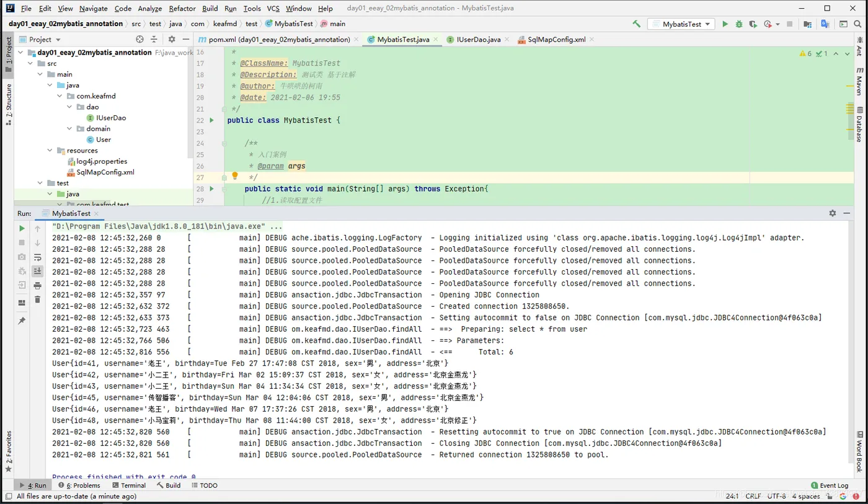
Task: Switch to the IUserDao.java editor tab
Action: (477, 39)
